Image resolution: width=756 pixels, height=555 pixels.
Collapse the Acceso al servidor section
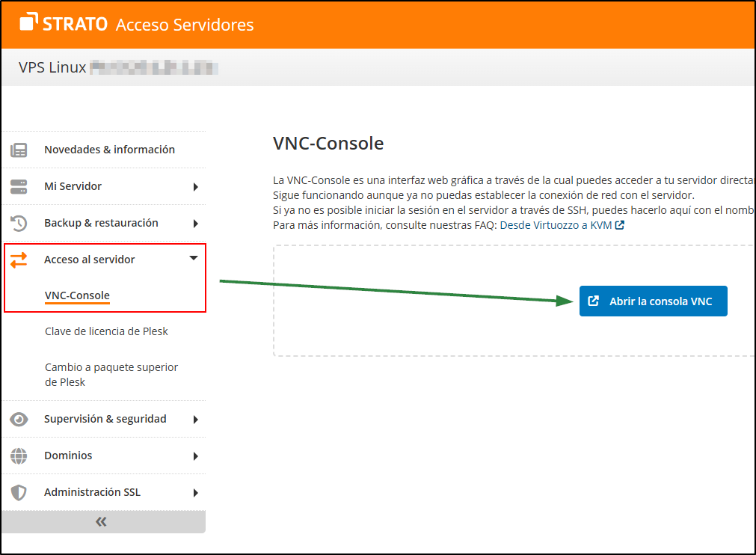click(x=194, y=259)
